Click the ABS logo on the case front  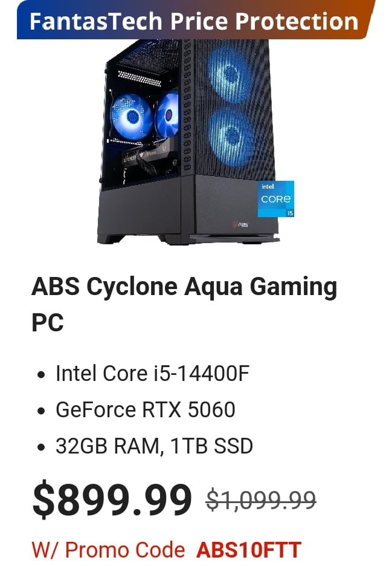[x=240, y=224]
